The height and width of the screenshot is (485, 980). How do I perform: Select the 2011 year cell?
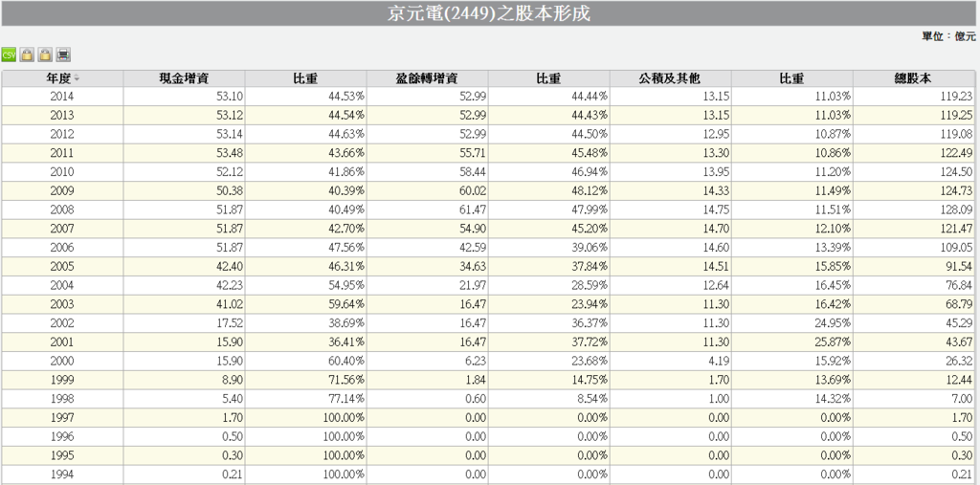pos(62,153)
